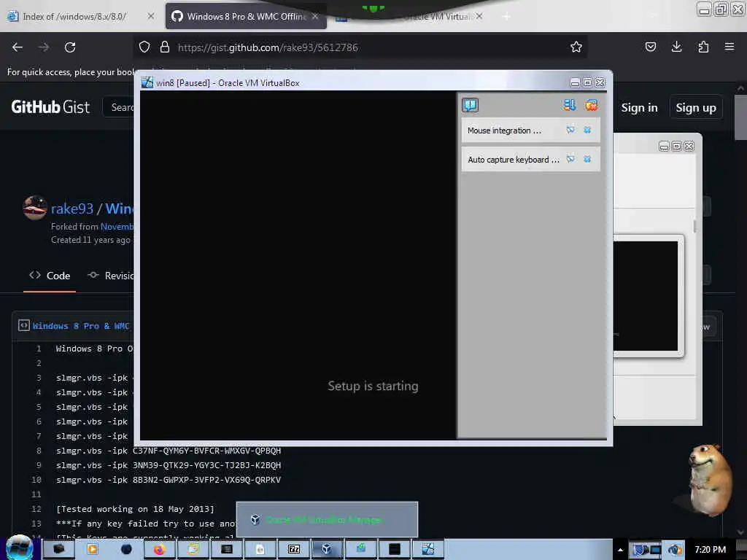The image size is (747, 560).
Task: Click the Oracle VM VirtualBox Manager taskbar preview
Action: pyautogui.click(x=327, y=519)
